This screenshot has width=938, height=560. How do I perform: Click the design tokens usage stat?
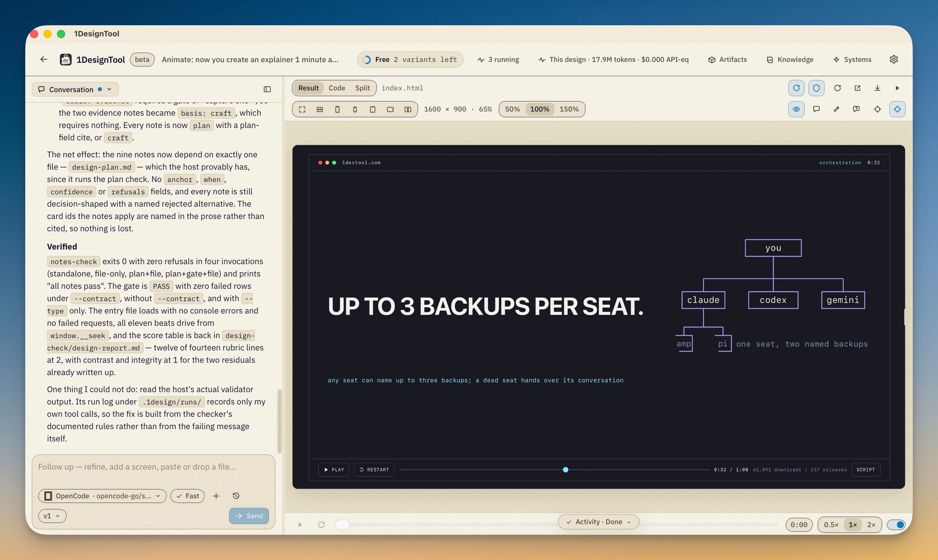tap(613, 59)
